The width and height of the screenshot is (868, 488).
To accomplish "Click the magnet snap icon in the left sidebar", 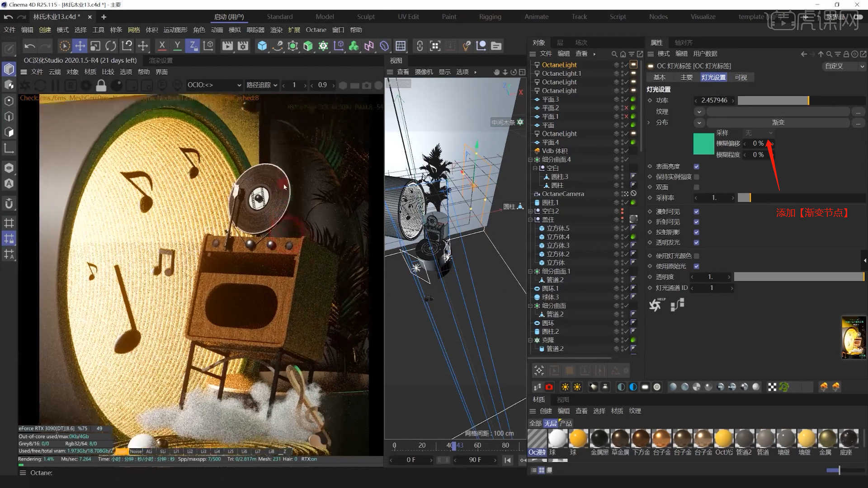I will point(9,203).
